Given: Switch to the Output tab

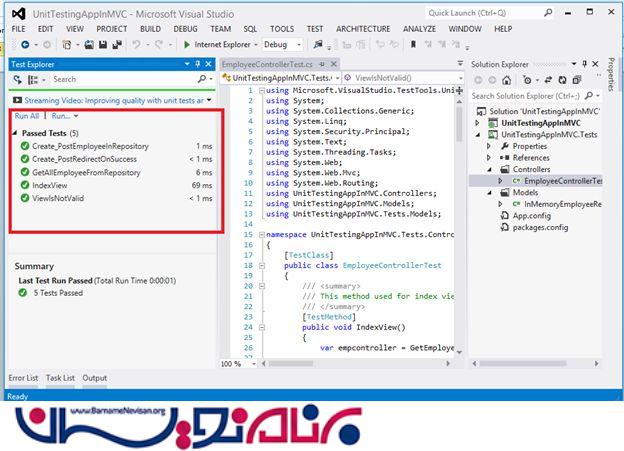Looking at the screenshot, I should click(x=95, y=378).
